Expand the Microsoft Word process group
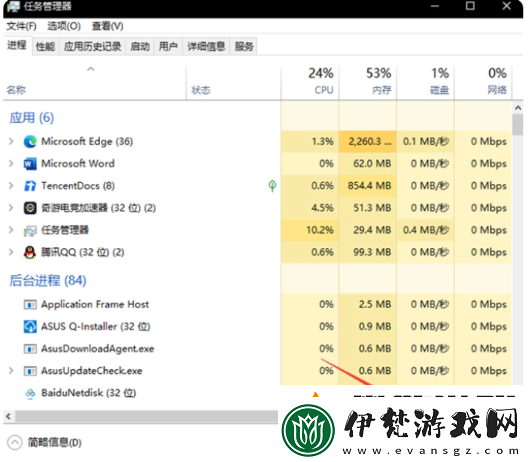The image size is (528, 462). [11, 164]
